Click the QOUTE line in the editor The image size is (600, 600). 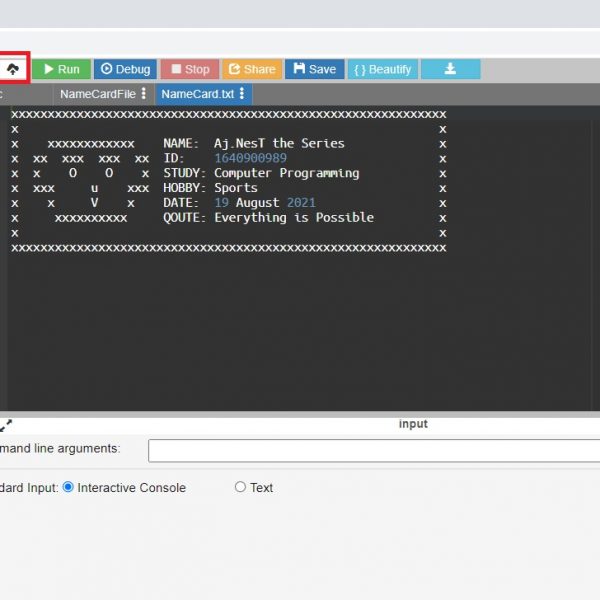click(268, 217)
